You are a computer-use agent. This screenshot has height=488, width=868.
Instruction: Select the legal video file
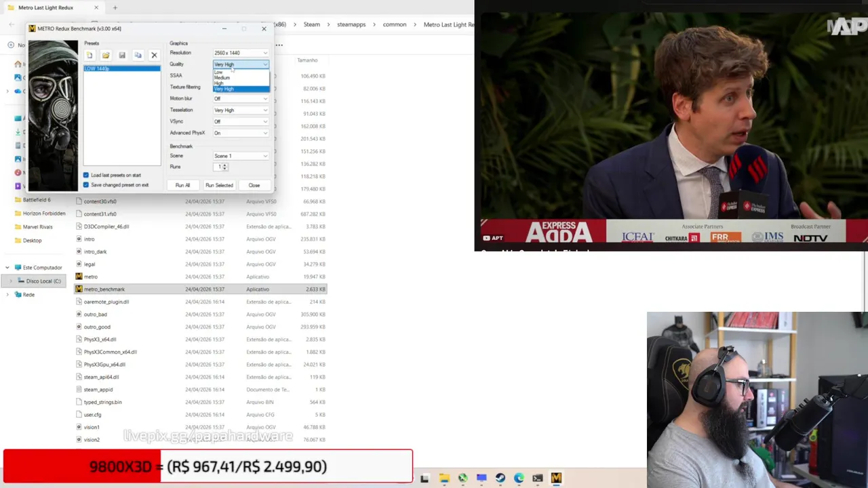90,264
